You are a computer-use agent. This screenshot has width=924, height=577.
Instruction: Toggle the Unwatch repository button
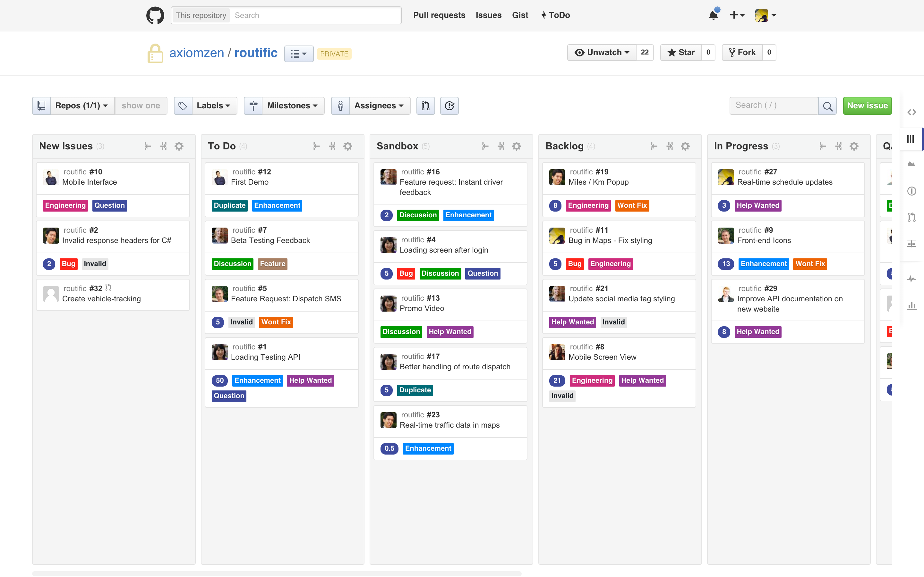point(602,52)
